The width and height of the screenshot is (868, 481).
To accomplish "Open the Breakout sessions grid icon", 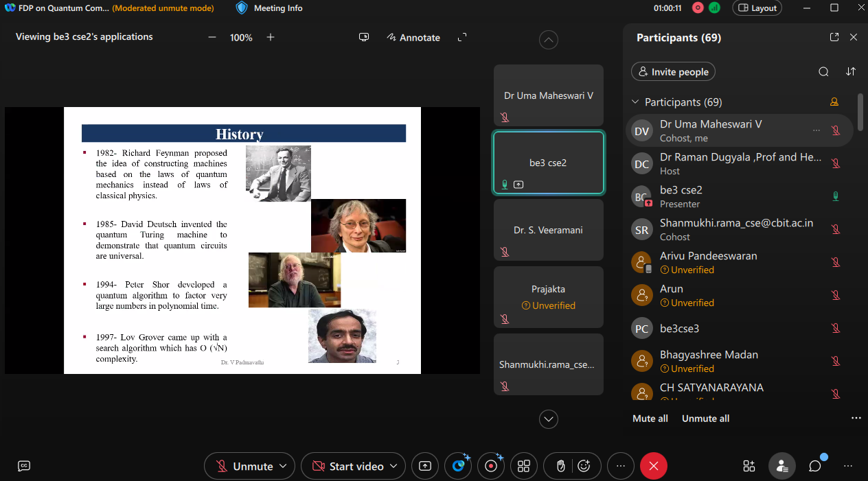I will click(x=524, y=466).
